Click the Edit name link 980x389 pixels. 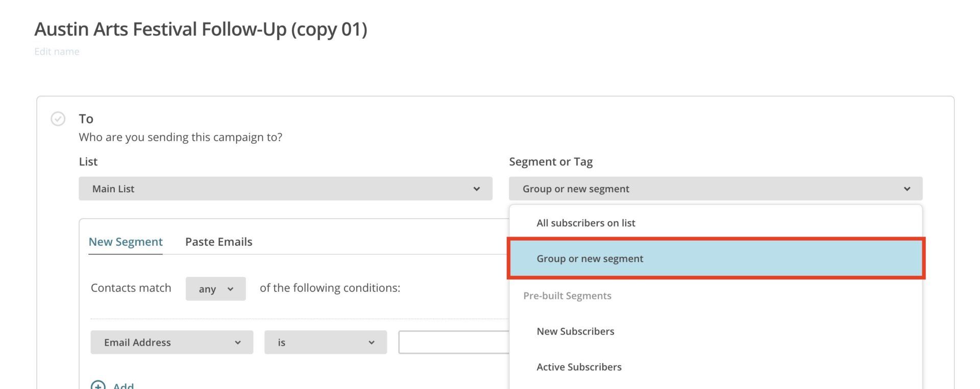57,51
